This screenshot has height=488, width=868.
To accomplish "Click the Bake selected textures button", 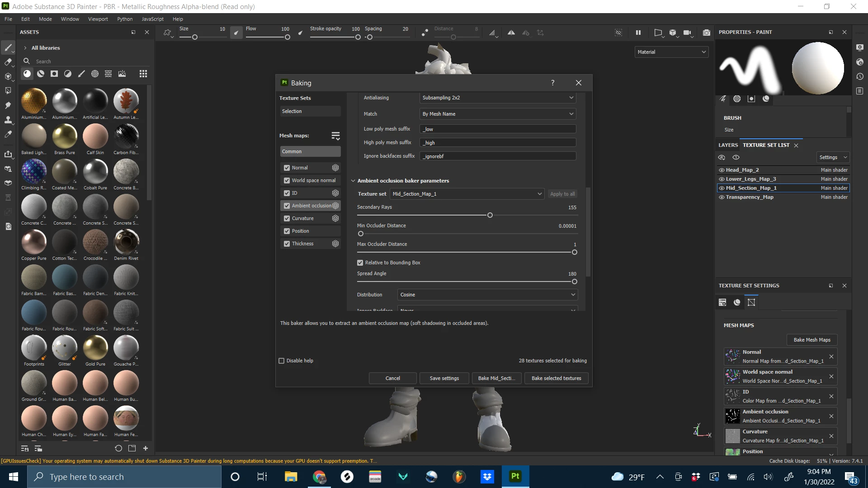I will pyautogui.click(x=556, y=378).
